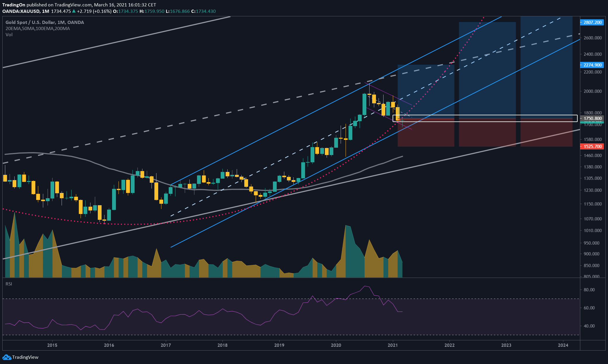Click the 1010.000 price axis value
This screenshot has height=364, width=608.
pyautogui.click(x=593, y=230)
